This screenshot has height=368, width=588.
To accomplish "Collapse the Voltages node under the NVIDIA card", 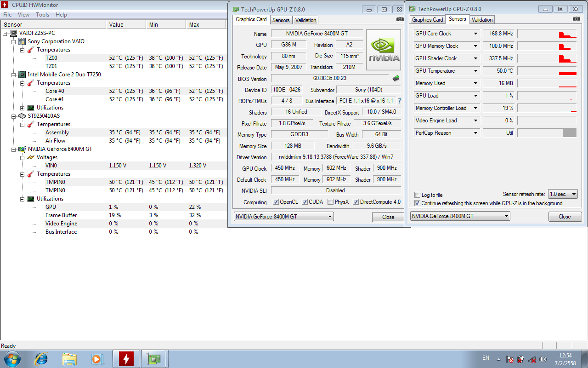I will tap(22, 157).
